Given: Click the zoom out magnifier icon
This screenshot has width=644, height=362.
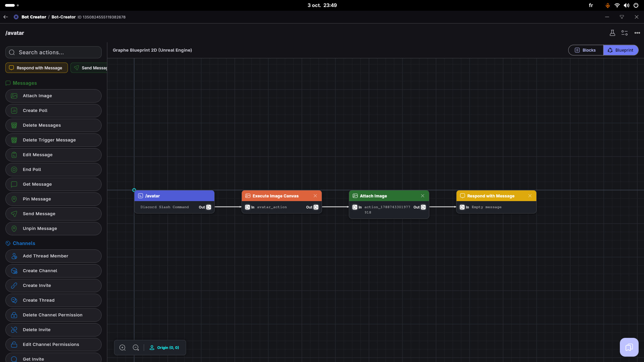Looking at the screenshot, I should [136, 348].
